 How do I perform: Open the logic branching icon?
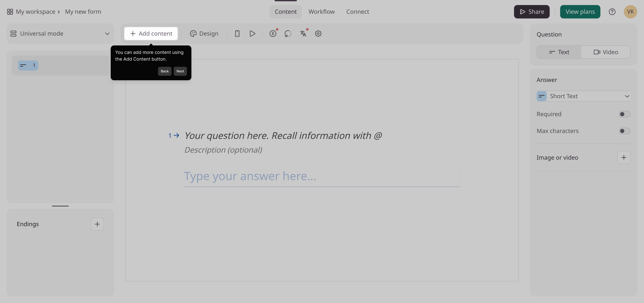point(288,34)
